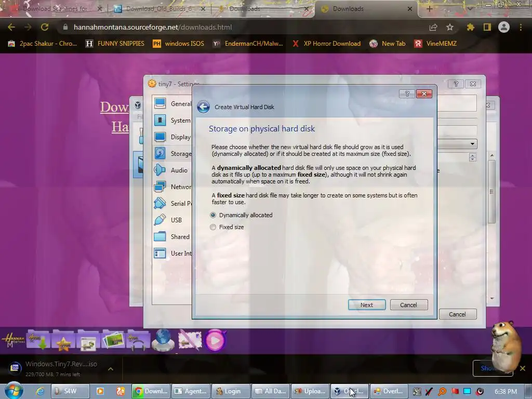Screen dimensions: 532x399
Task: Open the Windows Start orb
Action: point(14,390)
